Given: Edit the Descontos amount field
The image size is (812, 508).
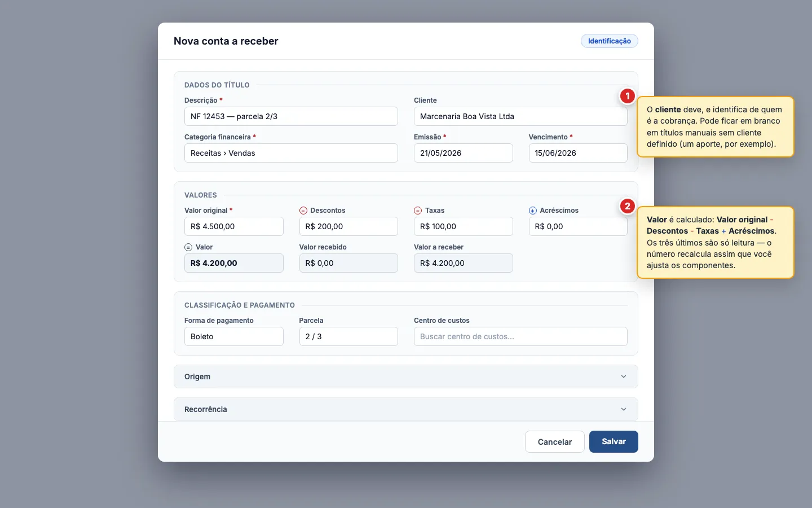Looking at the screenshot, I should click(x=348, y=226).
